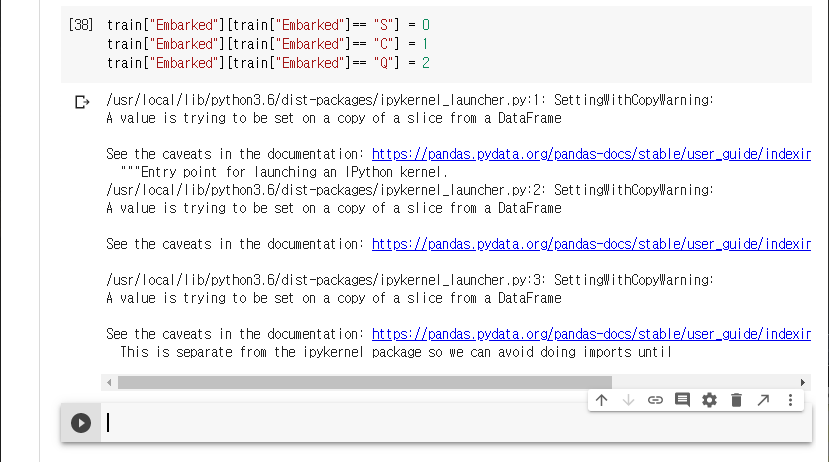Click the horizontal output scrollbar thumb
This screenshot has height=462, width=829.
[x=364, y=382]
